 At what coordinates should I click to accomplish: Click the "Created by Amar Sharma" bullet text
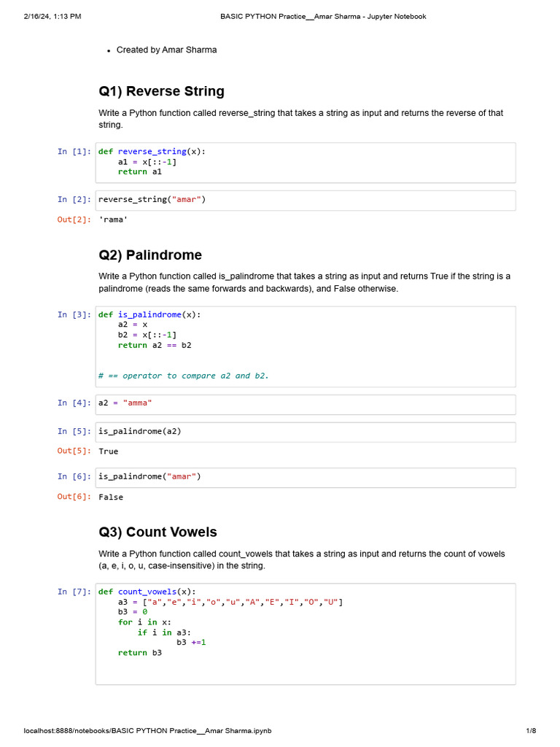166,50
